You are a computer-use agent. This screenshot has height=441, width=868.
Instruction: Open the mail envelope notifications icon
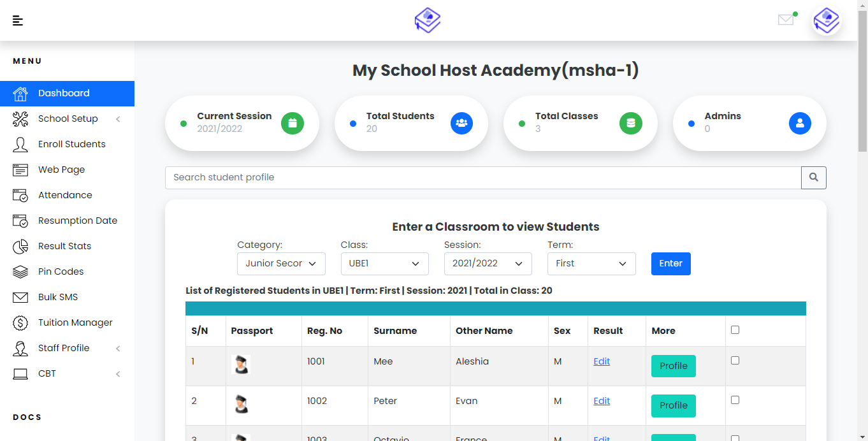786,20
